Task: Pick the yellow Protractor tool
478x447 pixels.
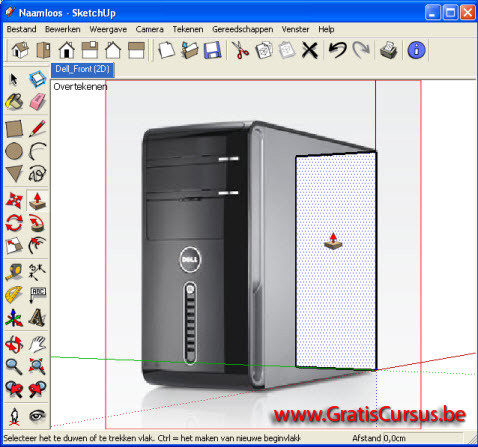Action: (14, 295)
